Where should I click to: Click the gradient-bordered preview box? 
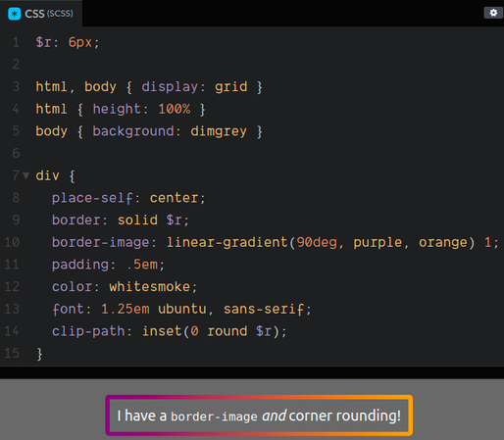point(259,416)
